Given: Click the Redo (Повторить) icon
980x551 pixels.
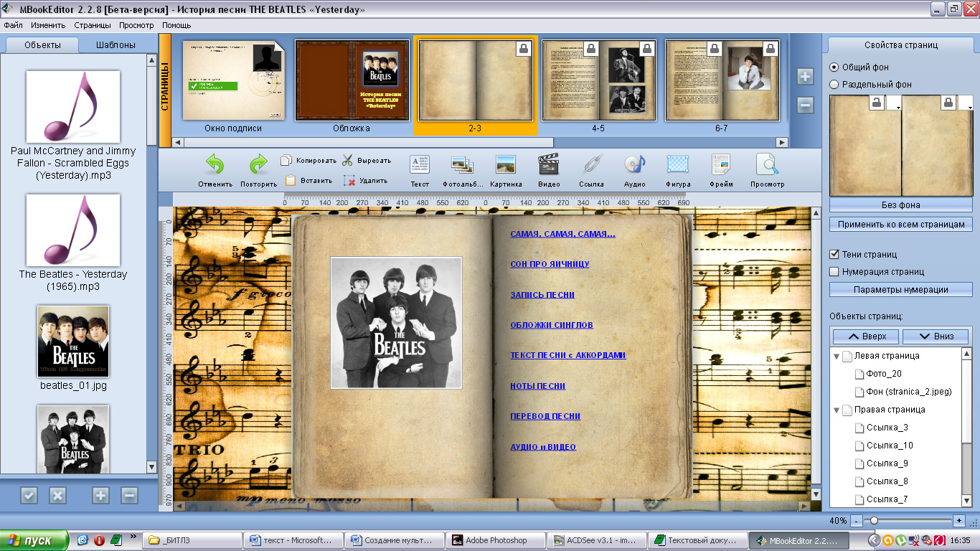Looking at the screenshot, I should pyautogui.click(x=258, y=165).
